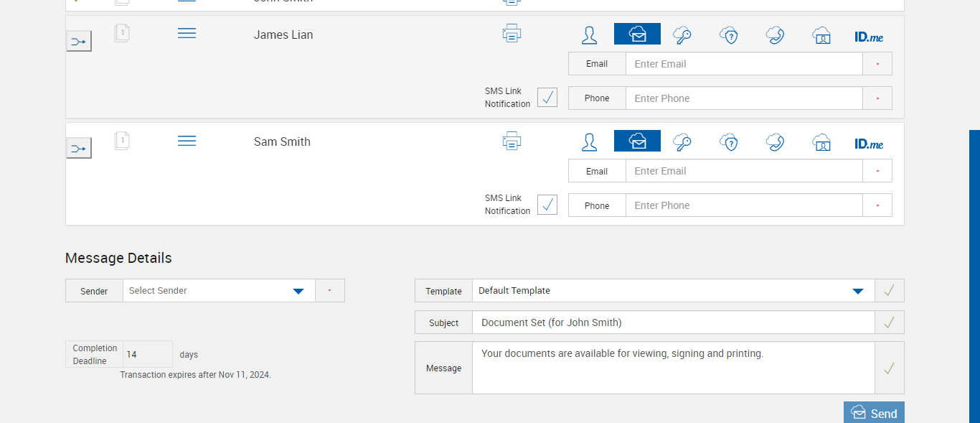Toggle SMS Link Notification for Sam Smith
980x423 pixels.
coord(547,205)
